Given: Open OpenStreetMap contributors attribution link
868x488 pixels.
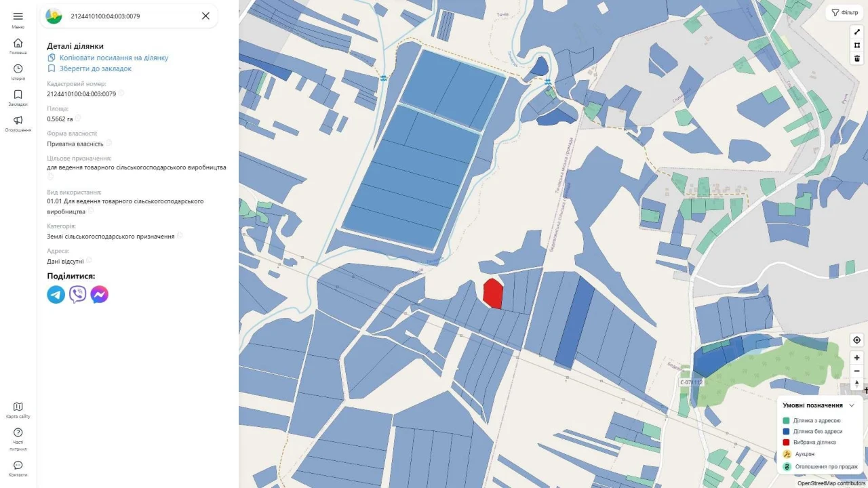Looking at the screenshot, I should click(x=831, y=483).
